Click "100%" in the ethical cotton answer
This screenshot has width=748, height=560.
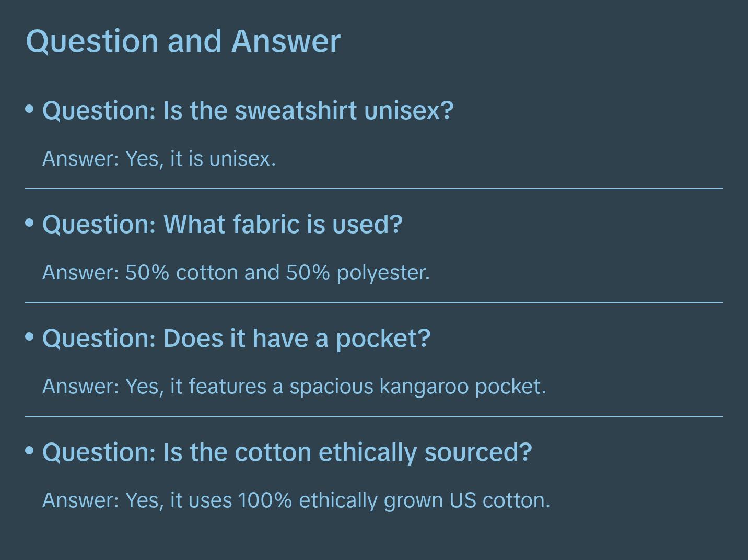click(x=265, y=500)
